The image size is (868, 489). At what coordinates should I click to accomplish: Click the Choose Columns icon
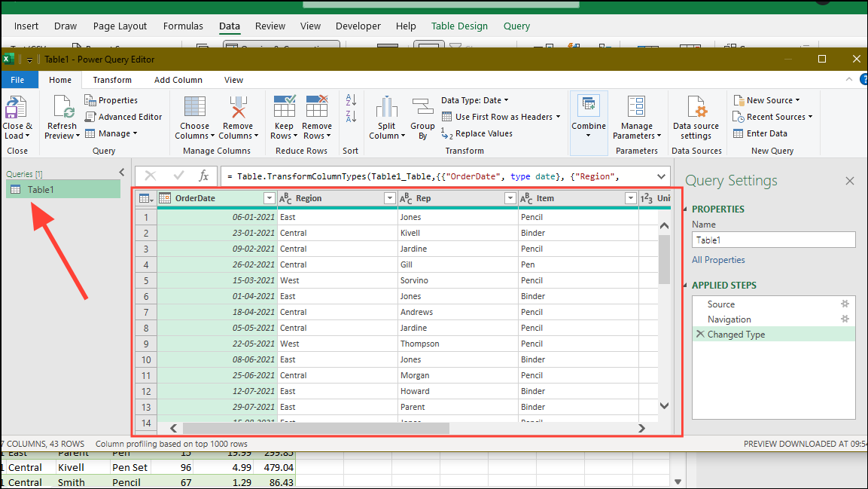[x=194, y=107]
